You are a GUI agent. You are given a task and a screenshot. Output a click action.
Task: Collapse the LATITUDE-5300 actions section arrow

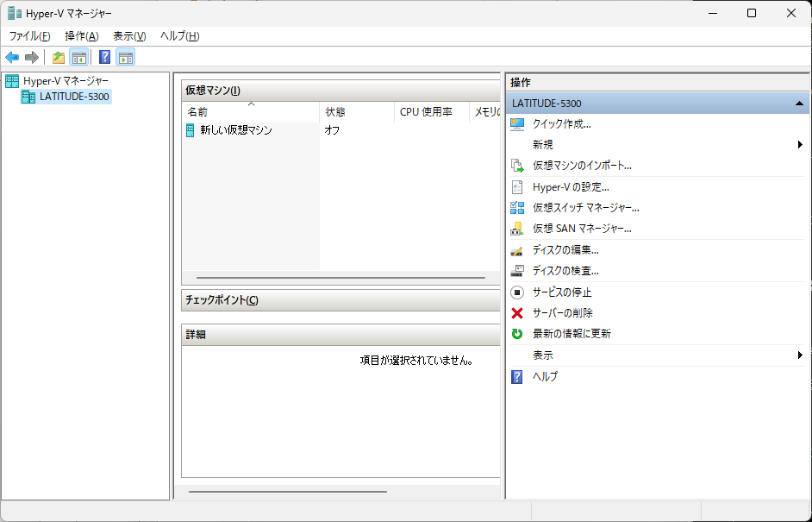(x=799, y=104)
